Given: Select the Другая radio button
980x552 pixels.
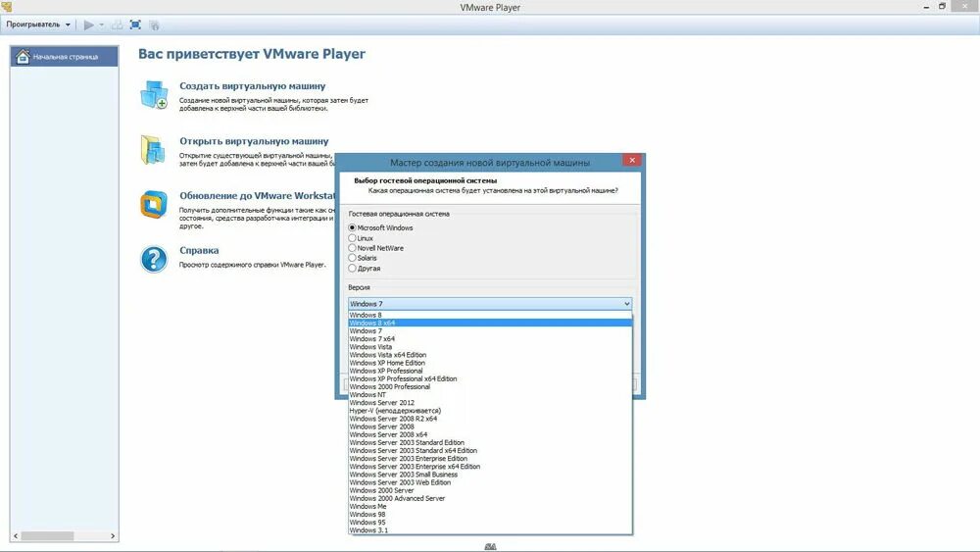Looking at the screenshot, I should [352, 269].
